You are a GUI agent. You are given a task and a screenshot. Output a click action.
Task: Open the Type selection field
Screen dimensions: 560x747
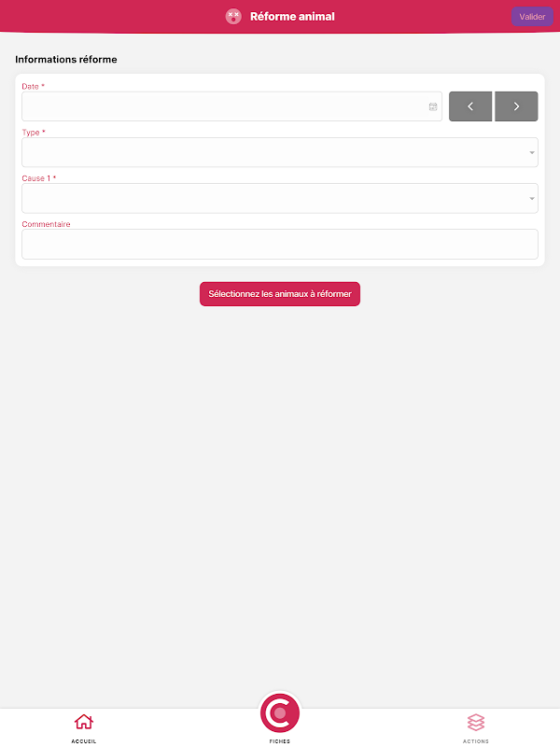pyautogui.click(x=280, y=152)
